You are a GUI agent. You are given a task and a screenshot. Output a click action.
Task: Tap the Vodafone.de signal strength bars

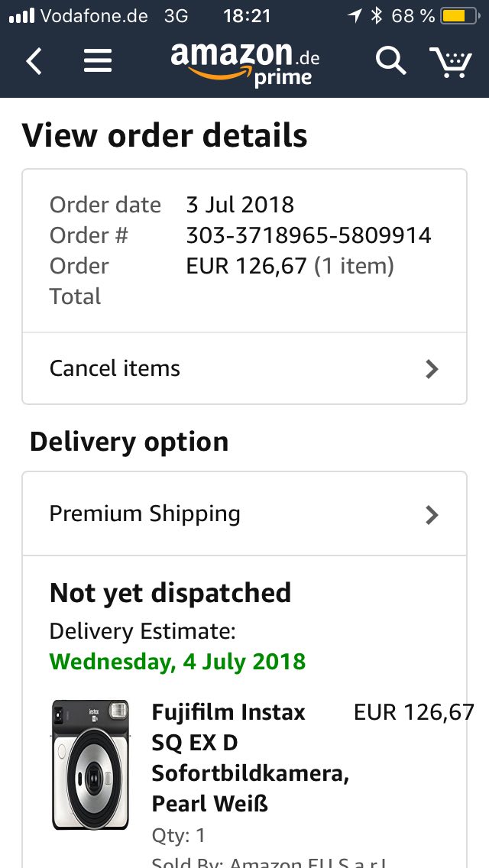(x=22, y=15)
